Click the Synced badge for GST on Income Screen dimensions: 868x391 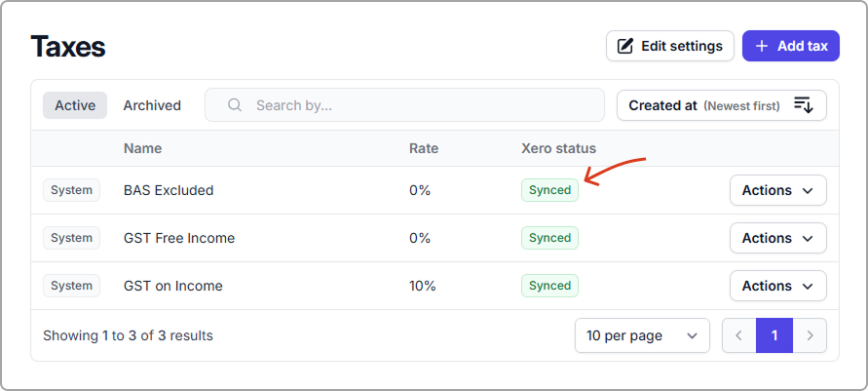[549, 286]
